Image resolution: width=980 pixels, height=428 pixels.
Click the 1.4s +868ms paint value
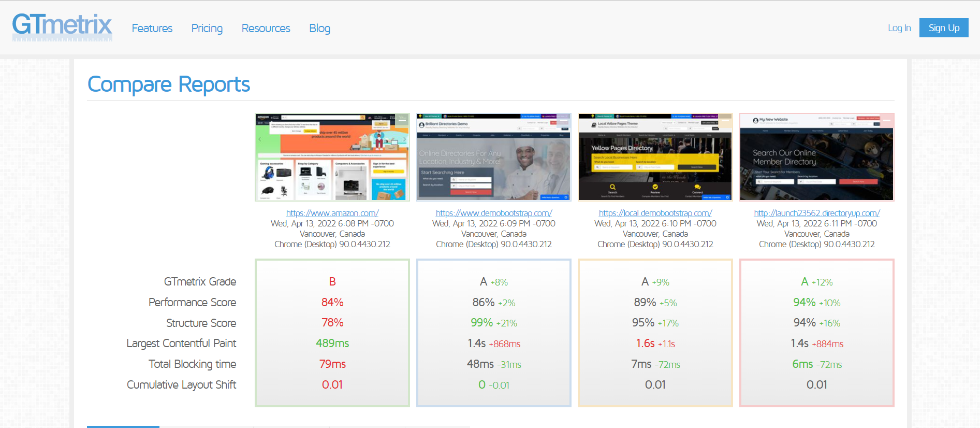[x=494, y=344]
